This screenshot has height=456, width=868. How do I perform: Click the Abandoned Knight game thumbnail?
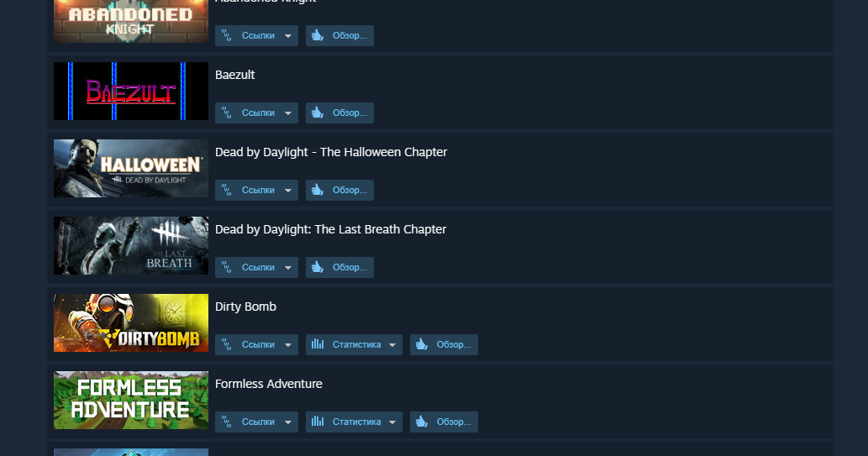[131, 21]
